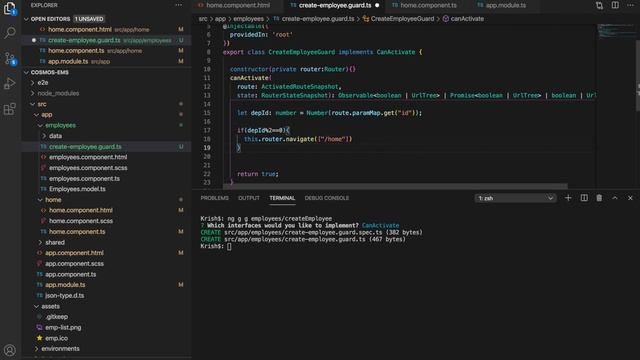Close the terminal panel
This screenshot has width=640, height=360.
click(x=630, y=198)
